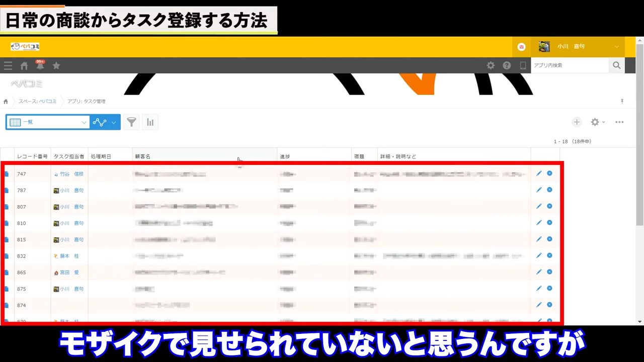
Task: Edit record 747 with the pencil icon
Action: [x=539, y=173]
